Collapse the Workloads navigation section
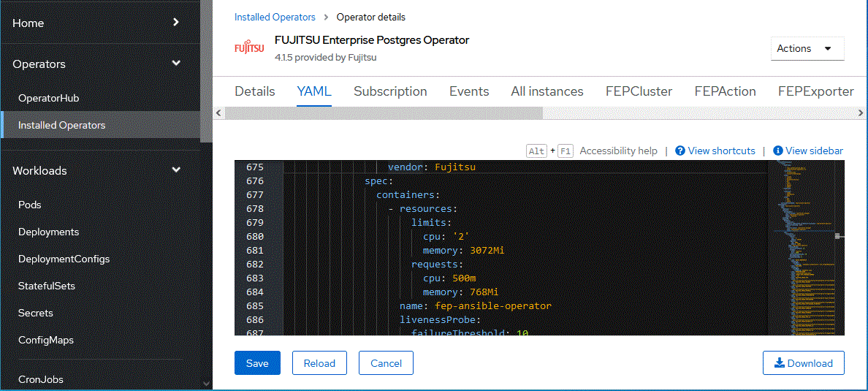868x391 pixels. (100, 170)
